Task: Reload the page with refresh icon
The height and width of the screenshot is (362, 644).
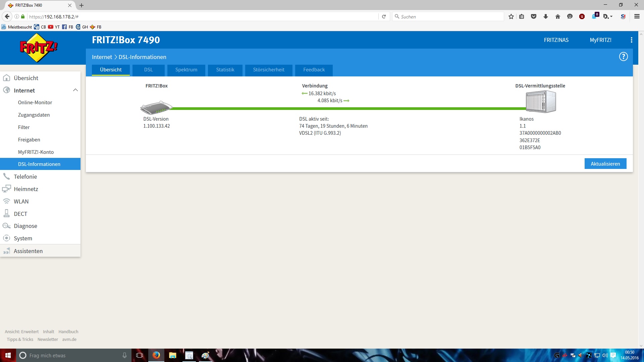Action: pyautogui.click(x=384, y=16)
